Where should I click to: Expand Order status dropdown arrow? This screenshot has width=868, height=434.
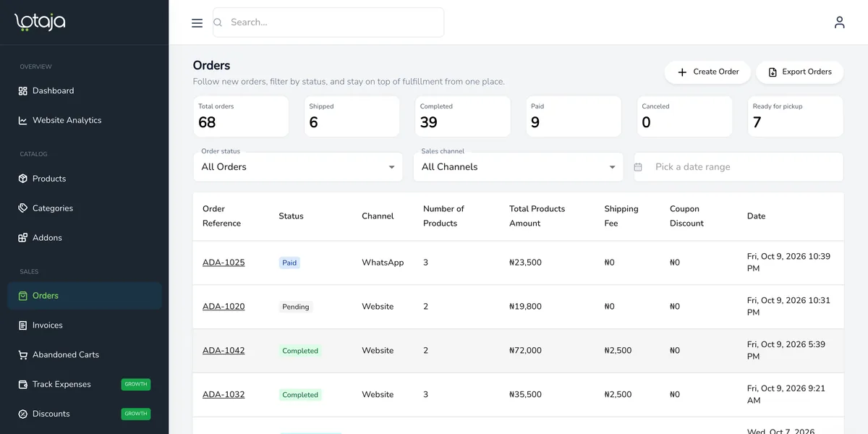coord(391,167)
